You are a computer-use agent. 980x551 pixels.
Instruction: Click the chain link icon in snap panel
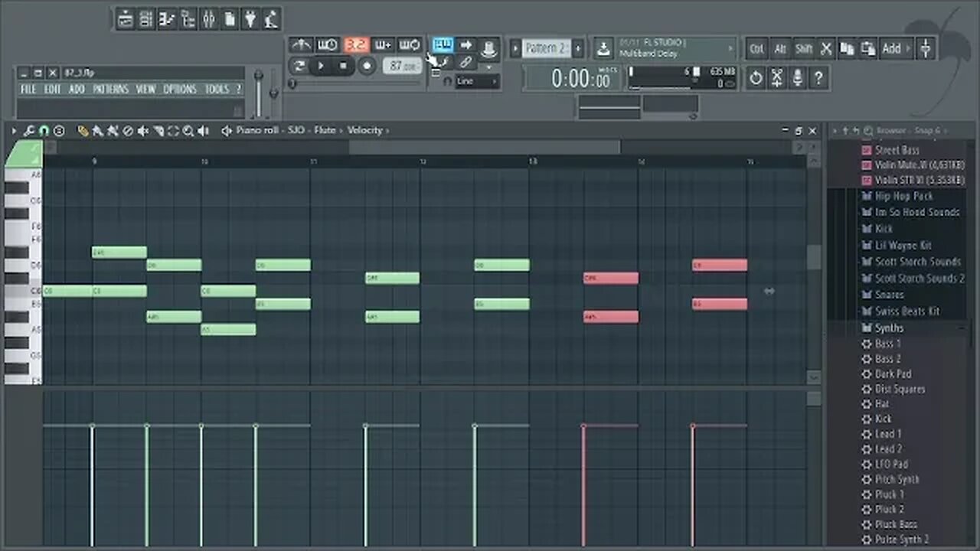[465, 62]
